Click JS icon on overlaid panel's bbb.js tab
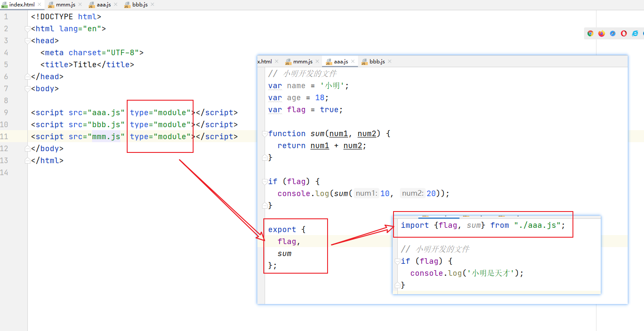This screenshot has width=644, height=331. (x=364, y=62)
